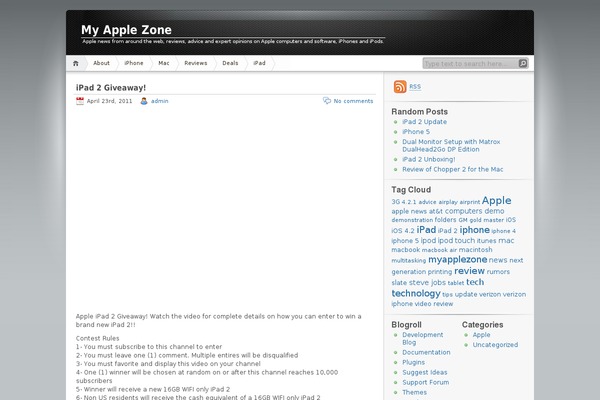
Task: Open the About menu item
Action: click(101, 63)
